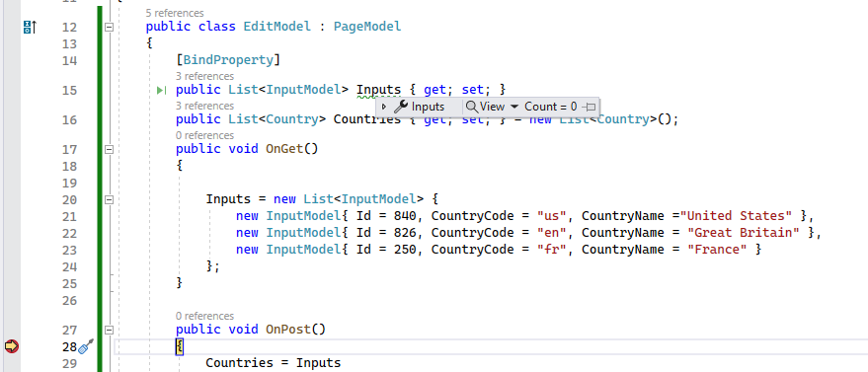Click the wrench icon in the Inputs DataTip
868x372 pixels.
(400, 107)
